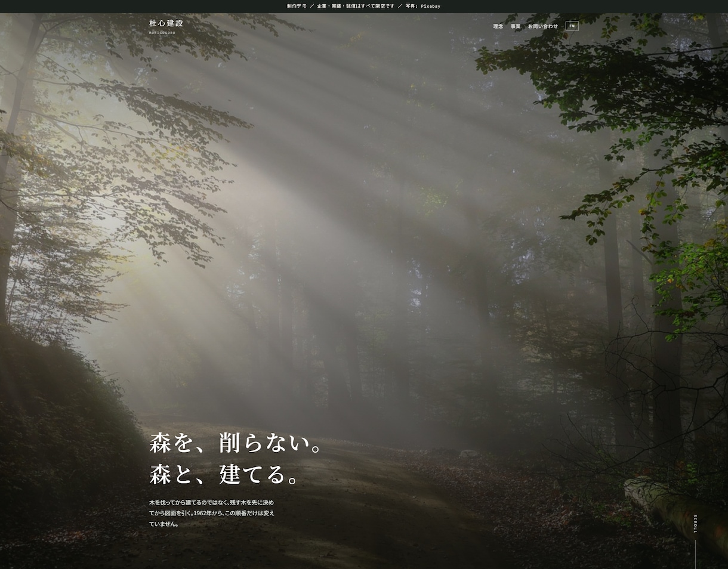Switch language with the EN button
728x569 pixels.
572,26
